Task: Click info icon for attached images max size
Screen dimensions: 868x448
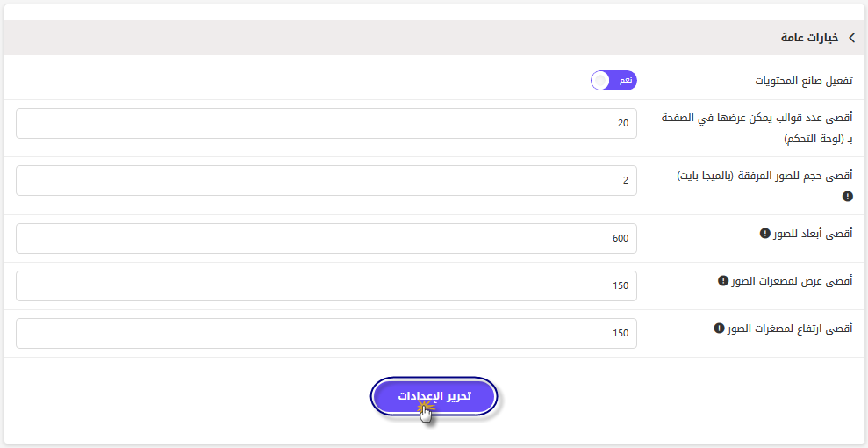Action: coord(848,196)
